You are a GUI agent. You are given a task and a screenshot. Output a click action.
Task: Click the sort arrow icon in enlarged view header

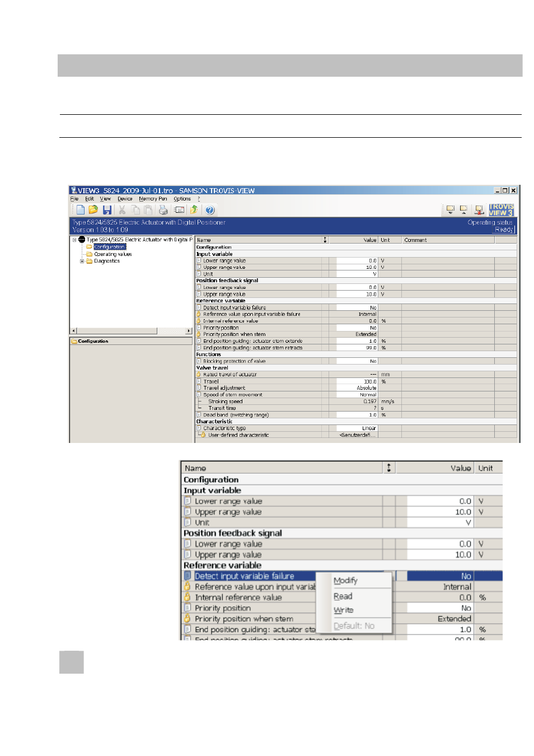pos(389,468)
